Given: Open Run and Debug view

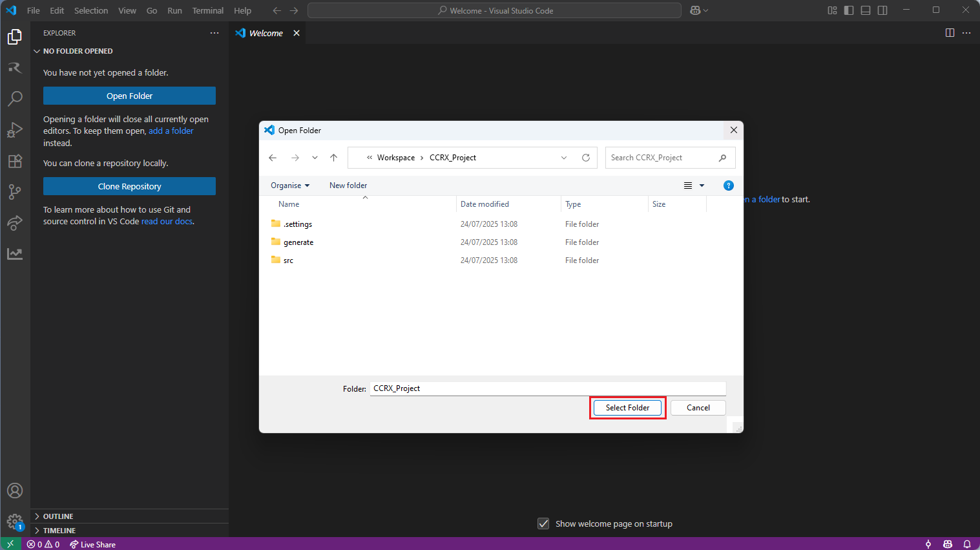Looking at the screenshot, I should 15,130.
